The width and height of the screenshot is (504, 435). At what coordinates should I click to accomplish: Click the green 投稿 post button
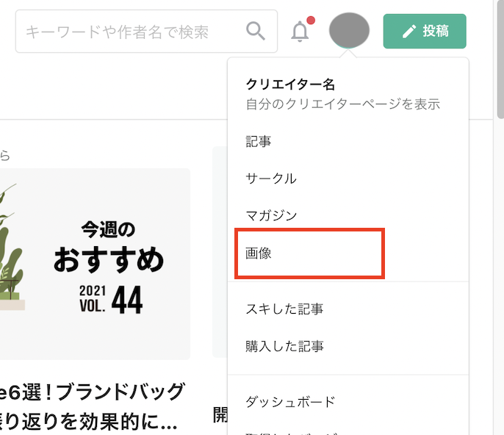pos(425,31)
